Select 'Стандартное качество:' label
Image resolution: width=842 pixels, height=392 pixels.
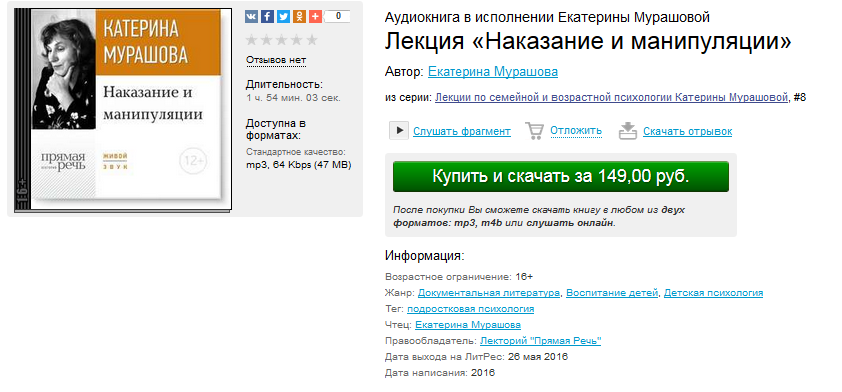click(296, 152)
